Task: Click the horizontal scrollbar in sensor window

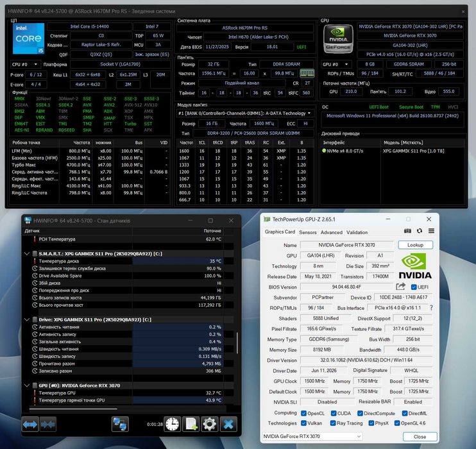Action: pos(73,409)
